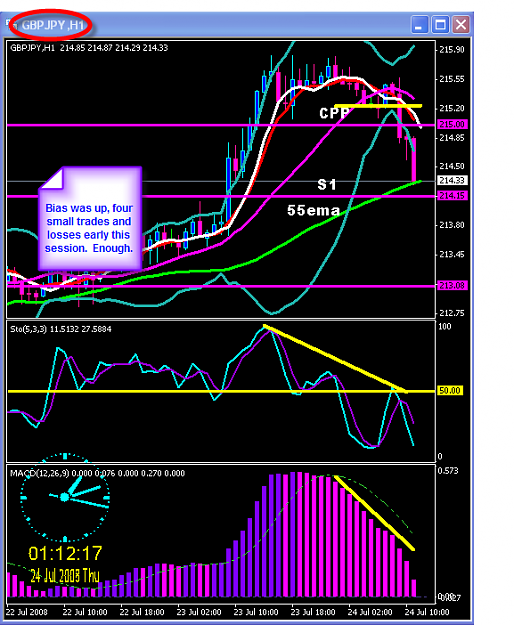Close the GBPJPY chart window
514x625 pixels.
tap(461, 25)
